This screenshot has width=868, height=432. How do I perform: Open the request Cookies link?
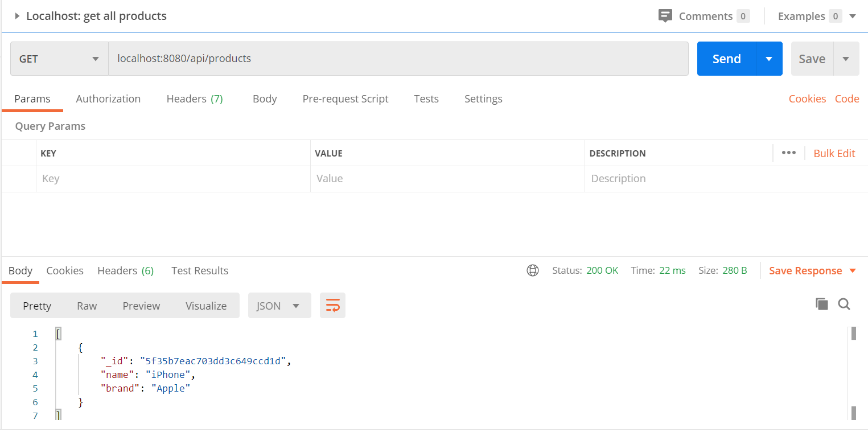tap(807, 98)
